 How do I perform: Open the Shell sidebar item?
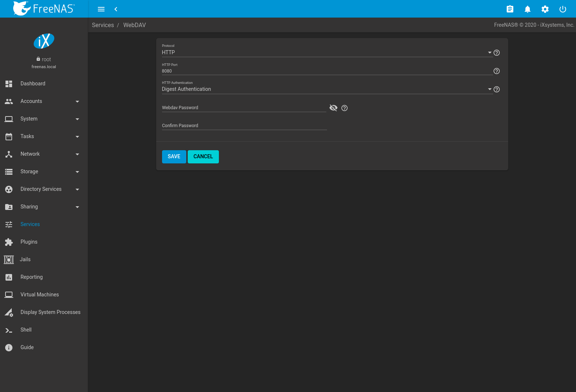26,330
